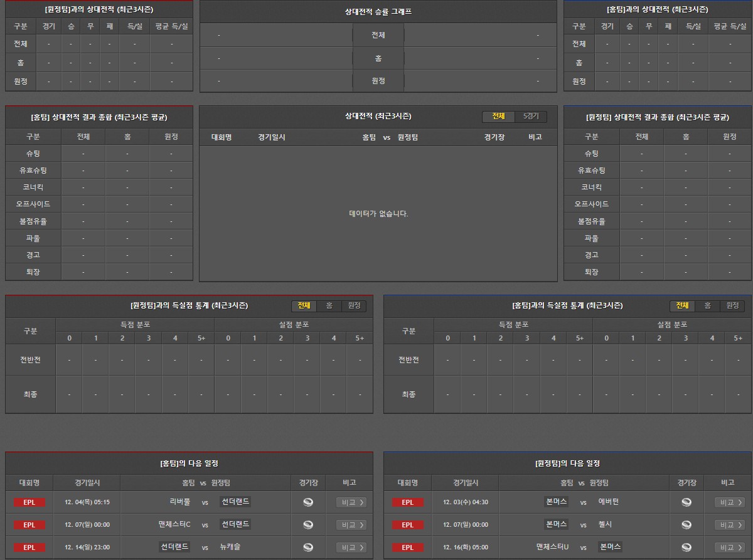
Task: Click stadium icon for 선더랜드 vs 뉴캐슬
Action: (x=307, y=547)
